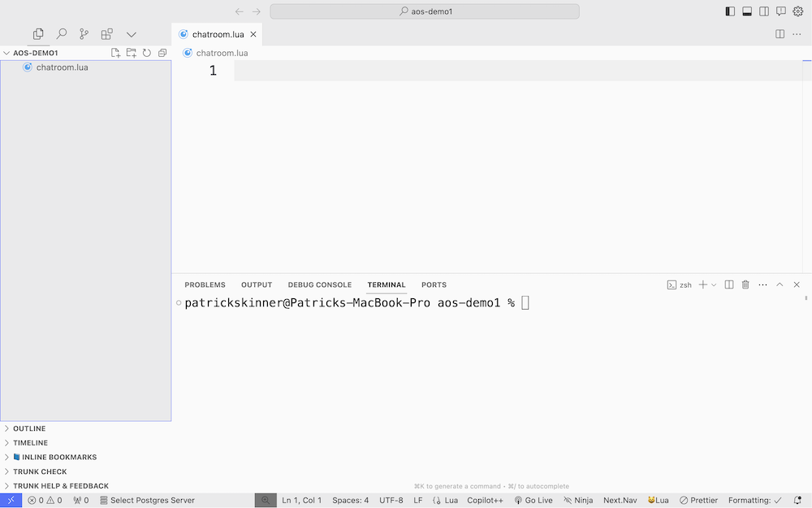812x508 pixels.
Task: Open Settings via the gear icon
Action: coord(799,11)
